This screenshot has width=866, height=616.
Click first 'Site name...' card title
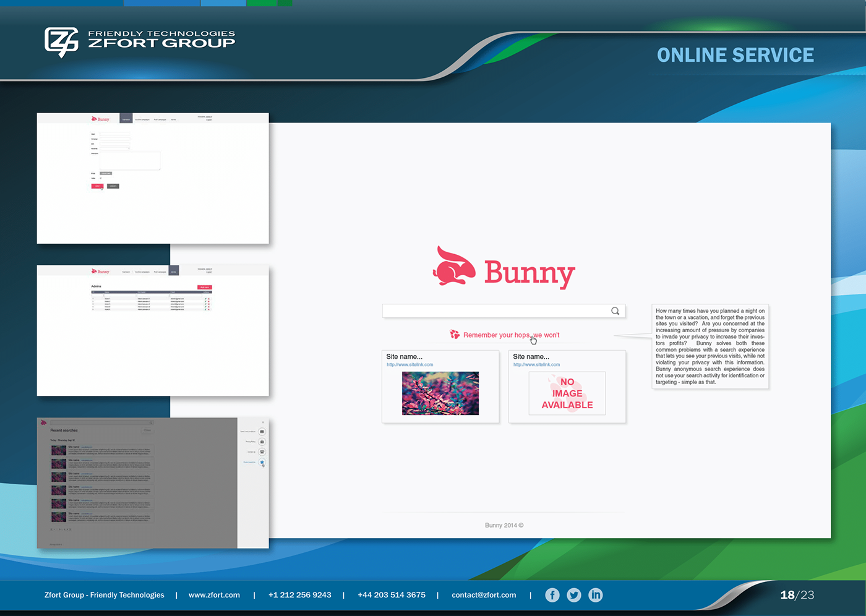click(405, 357)
